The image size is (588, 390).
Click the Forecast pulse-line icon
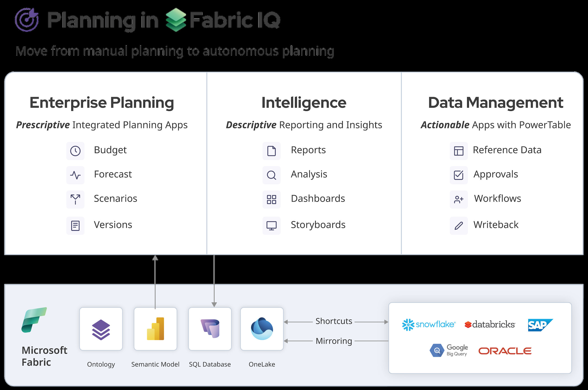pos(75,175)
